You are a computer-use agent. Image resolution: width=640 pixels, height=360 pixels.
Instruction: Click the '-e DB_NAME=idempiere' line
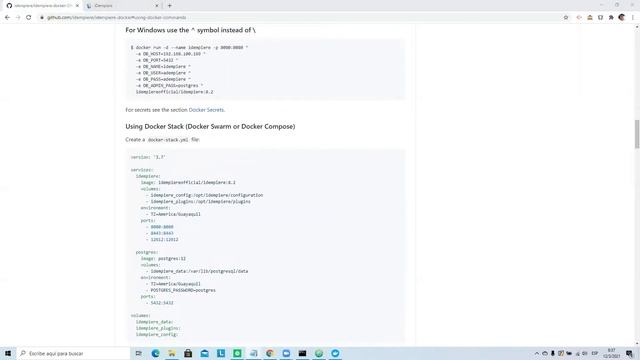click(163, 67)
